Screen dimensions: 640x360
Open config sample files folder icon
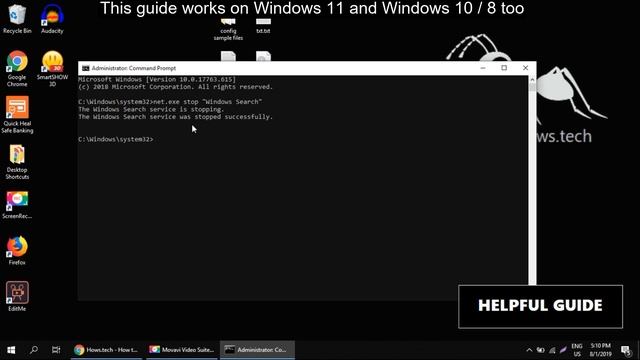click(x=228, y=30)
